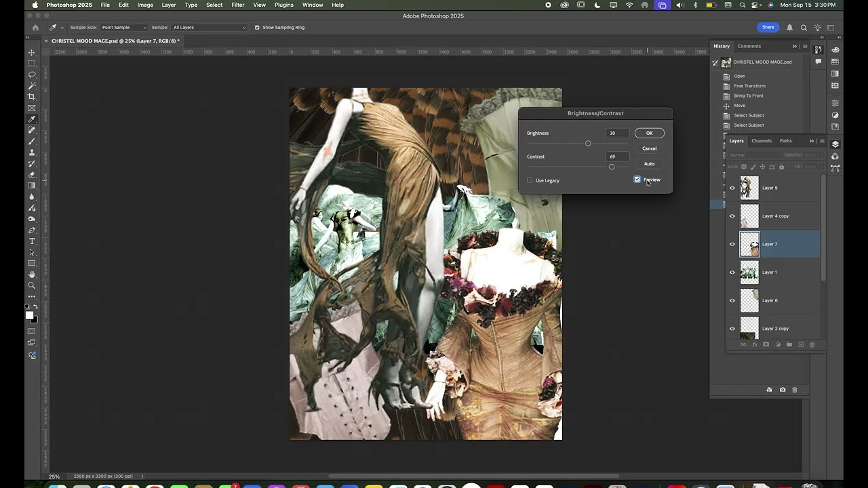Select the Frame tool
868x488 pixels.
click(x=31, y=107)
